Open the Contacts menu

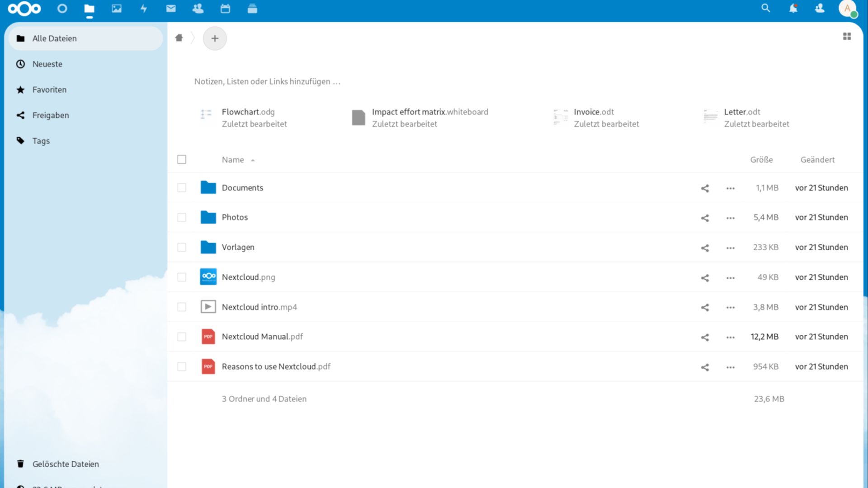click(819, 8)
